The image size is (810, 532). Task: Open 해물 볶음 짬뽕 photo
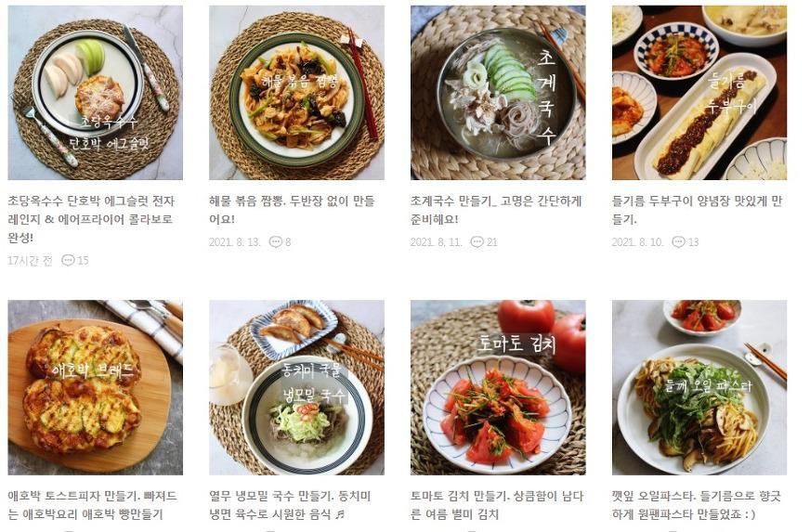[x=296, y=93]
